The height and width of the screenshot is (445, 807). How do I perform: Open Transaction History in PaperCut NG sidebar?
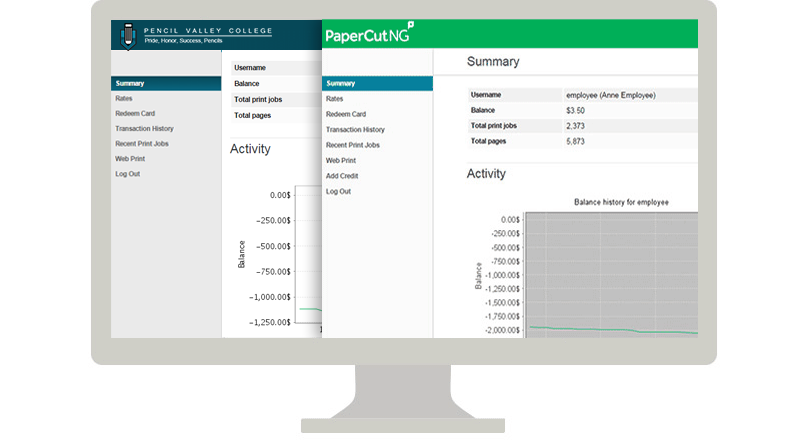click(x=355, y=130)
